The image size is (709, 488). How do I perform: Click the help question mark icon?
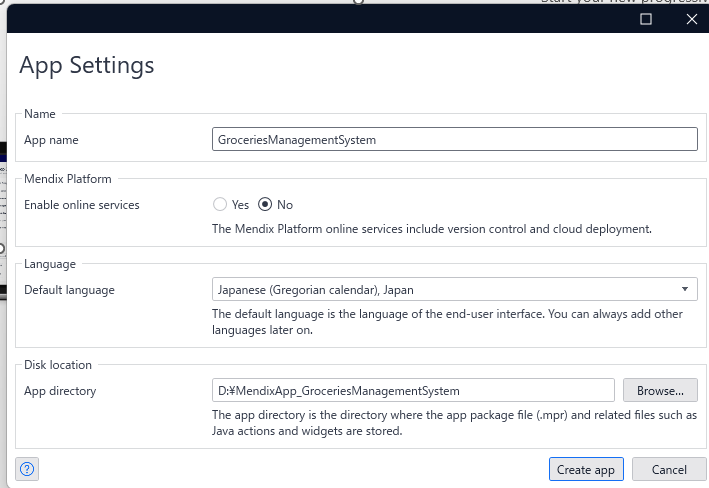coord(28,468)
